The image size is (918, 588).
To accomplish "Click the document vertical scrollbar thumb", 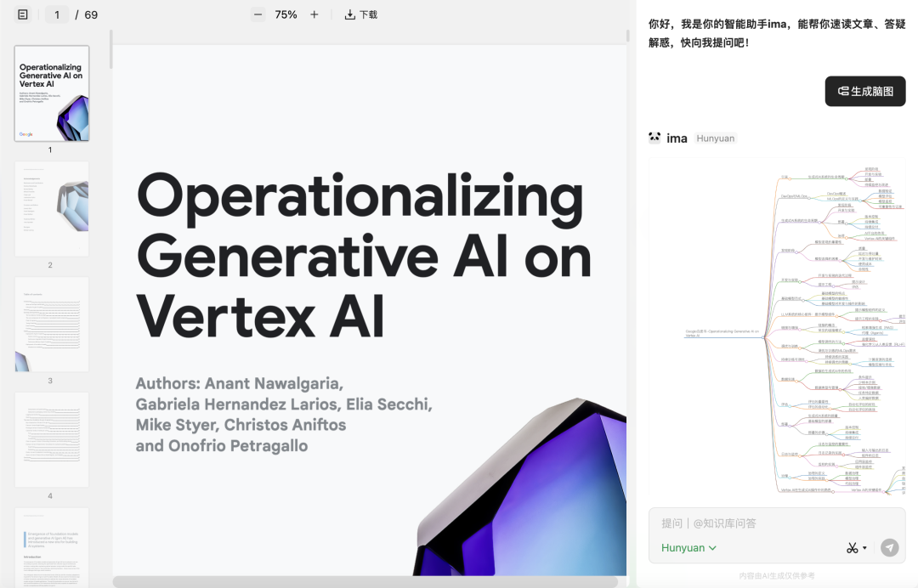I will click(627, 36).
